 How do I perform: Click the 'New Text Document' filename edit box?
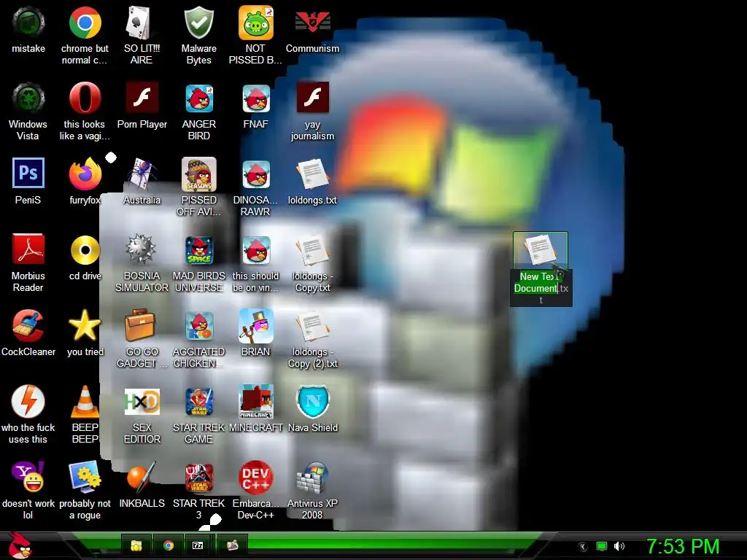541,288
